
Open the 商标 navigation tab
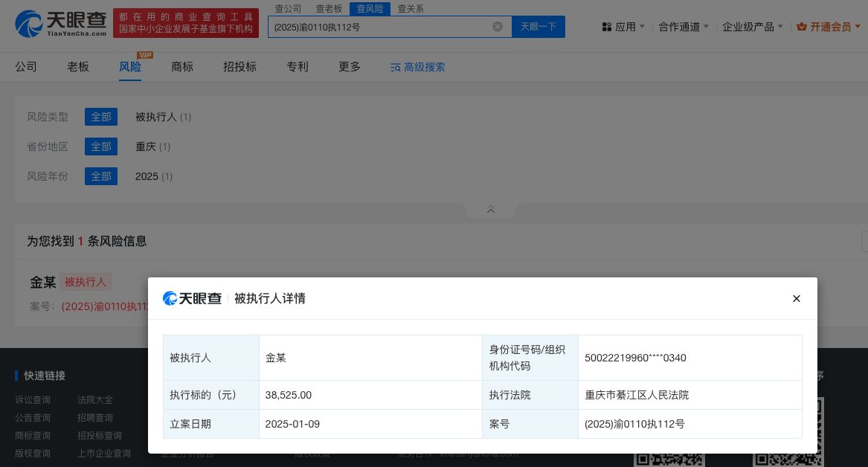182,67
